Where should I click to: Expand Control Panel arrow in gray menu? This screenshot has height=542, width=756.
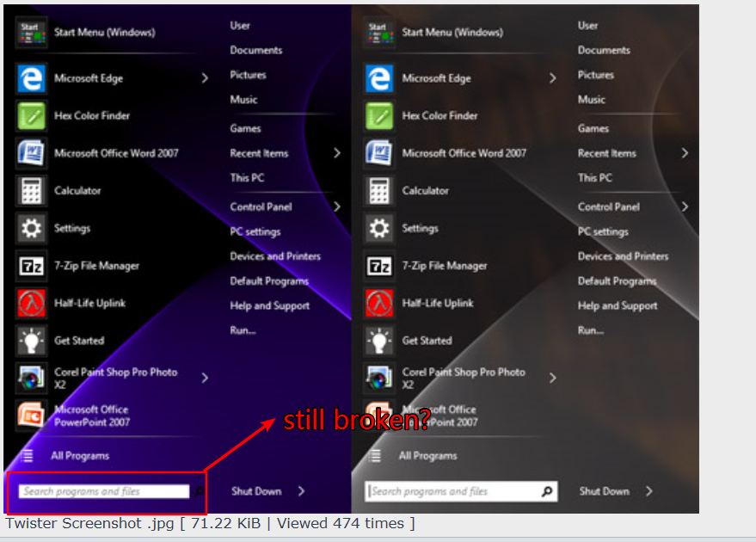685,206
